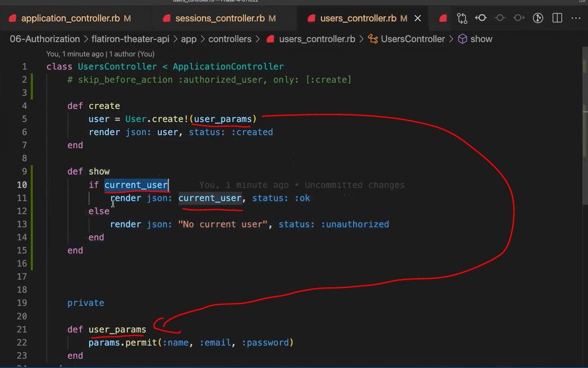Click the Source Control compare changes icon

pos(462,18)
